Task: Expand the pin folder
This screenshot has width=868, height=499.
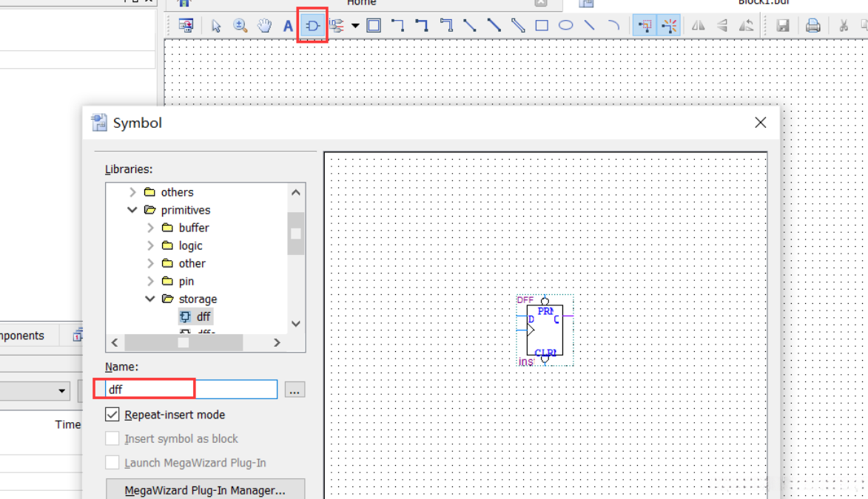Action: 150,281
